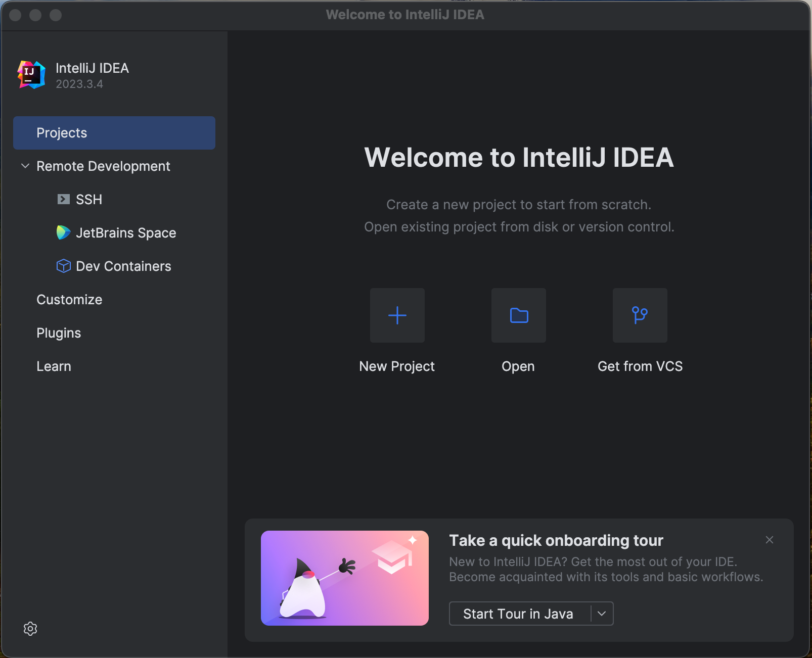812x658 pixels.
Task: Select the Learn sidebar entry
Action: (54, 366)
